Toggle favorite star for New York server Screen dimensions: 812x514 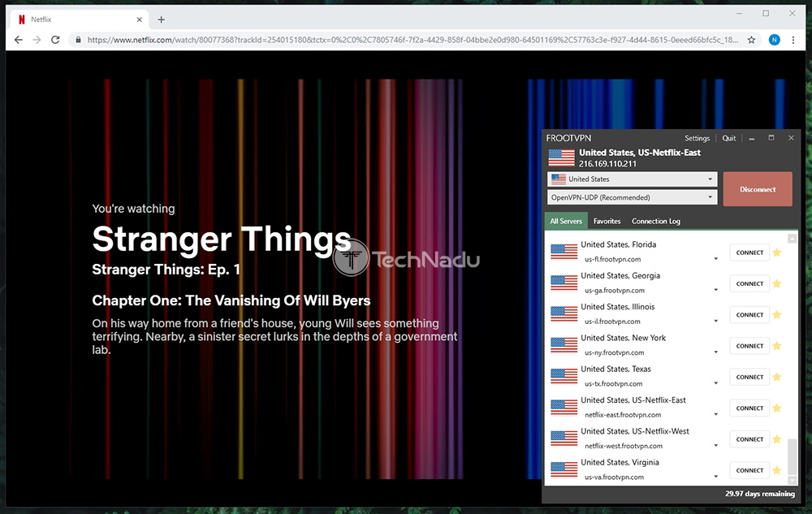click(x=776, y=346)
